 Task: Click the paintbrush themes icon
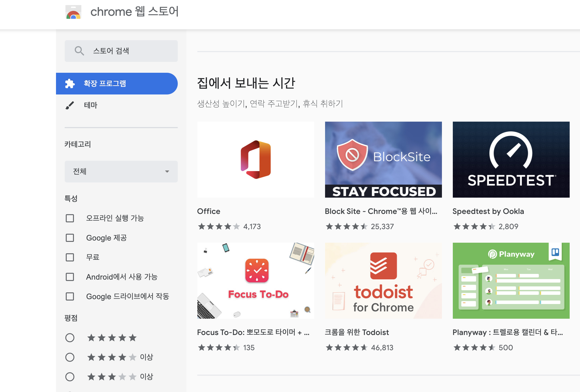click(70, 105)
